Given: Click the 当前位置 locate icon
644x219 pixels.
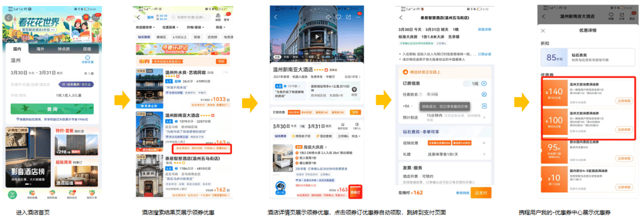Looking at the screenshot, I should point(88,60).
